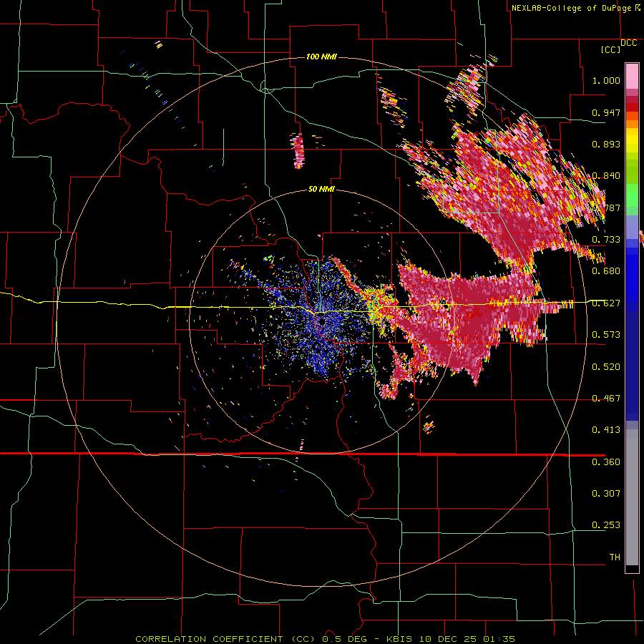
Task: Select the 0.840 color scale value
Action: click(x=606, y=176)
